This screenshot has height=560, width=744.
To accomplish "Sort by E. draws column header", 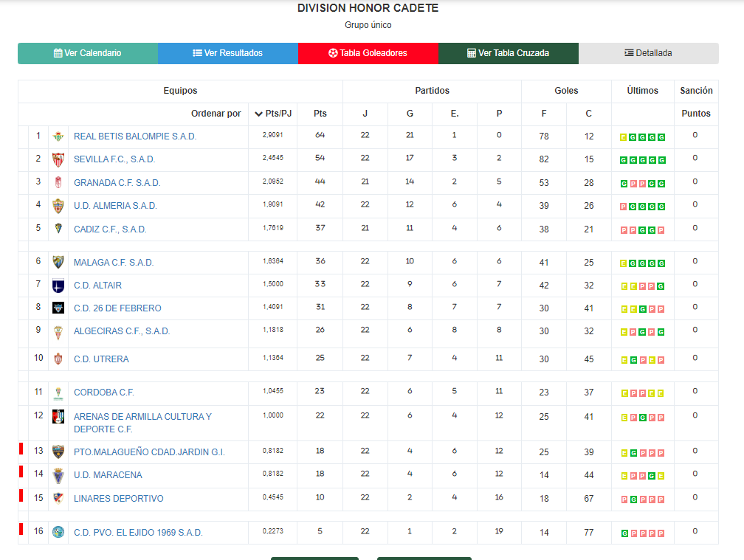I will [x=455, y=114].
